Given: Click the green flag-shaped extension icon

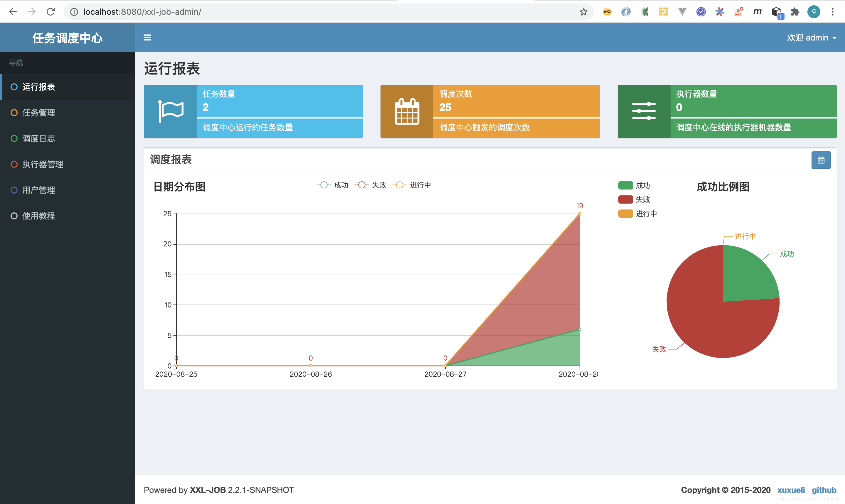Looking at the screenshot, I should click(644, 12).
